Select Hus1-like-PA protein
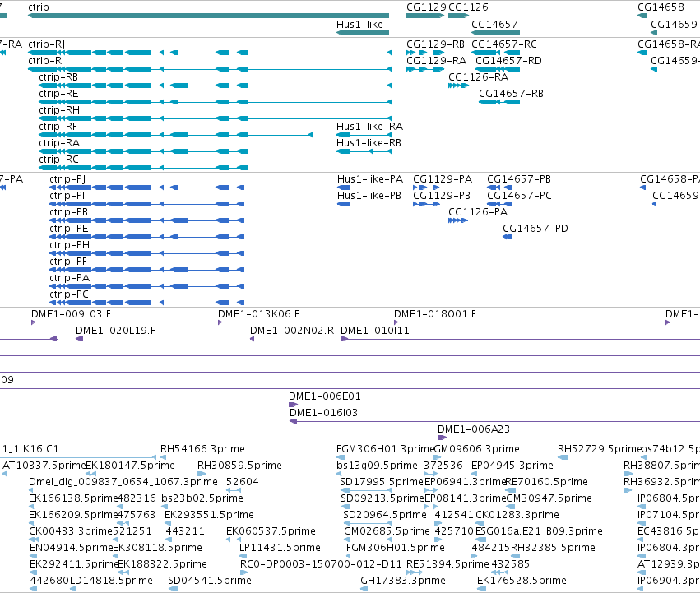 tap(343, 188)
